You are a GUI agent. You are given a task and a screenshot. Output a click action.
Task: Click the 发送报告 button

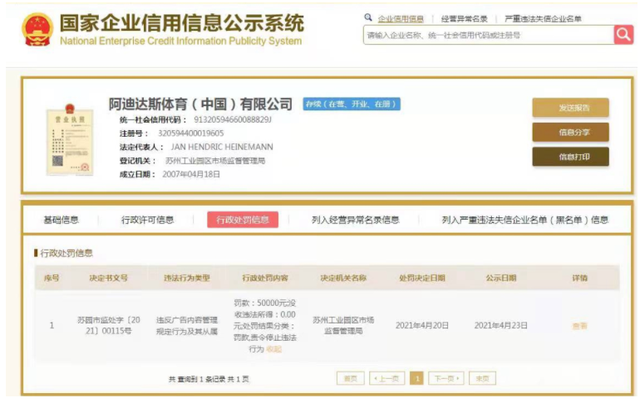tap(570, 108)
